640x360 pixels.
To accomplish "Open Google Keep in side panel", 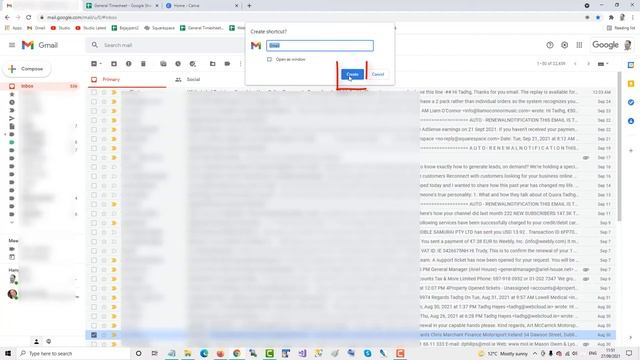I will pos(631,84).
